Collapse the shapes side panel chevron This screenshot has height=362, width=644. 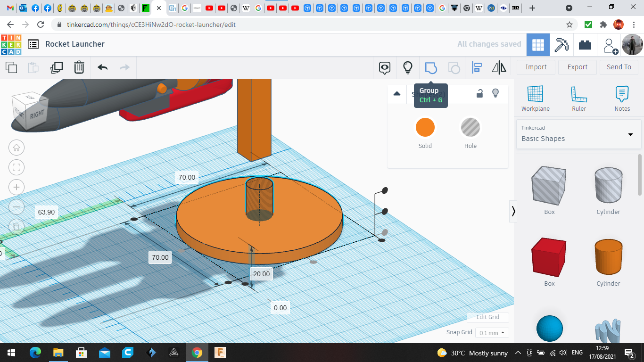point(513,211)
